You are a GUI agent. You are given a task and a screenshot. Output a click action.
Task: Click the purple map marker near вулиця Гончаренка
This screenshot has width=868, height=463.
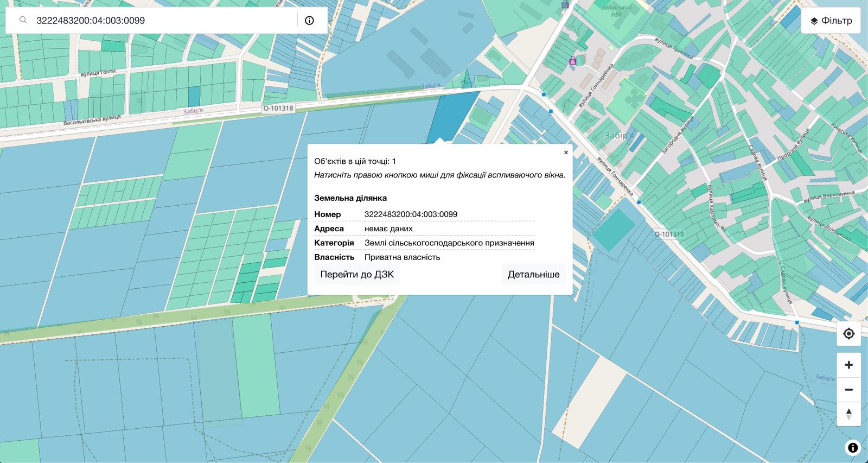coord(572,61)
